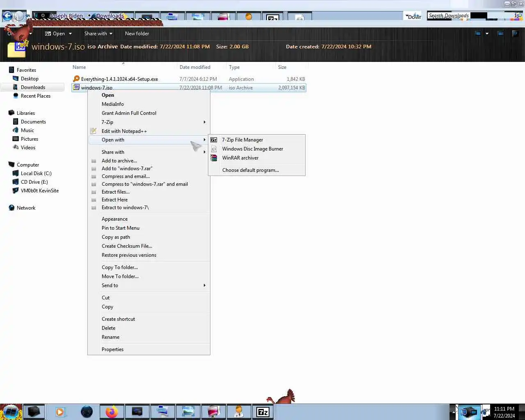Select WinRAR archiver in Open with submenu

240,158
